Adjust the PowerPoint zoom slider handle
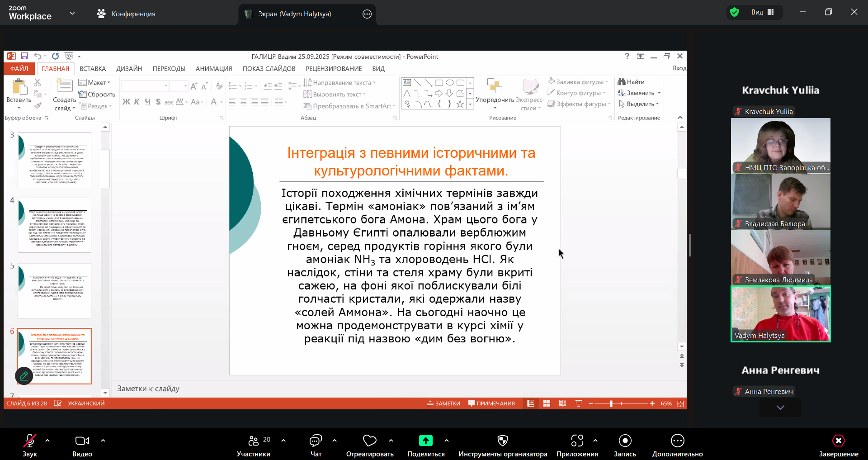This screenshot has width=868, height=460. point(611,403)
